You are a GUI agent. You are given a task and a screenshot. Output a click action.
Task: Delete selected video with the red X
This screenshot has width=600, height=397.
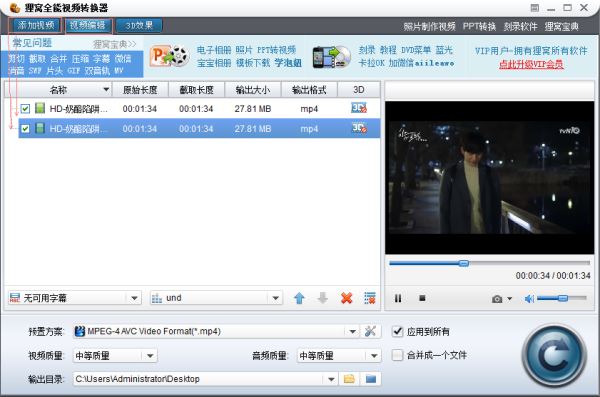point(346,298)
